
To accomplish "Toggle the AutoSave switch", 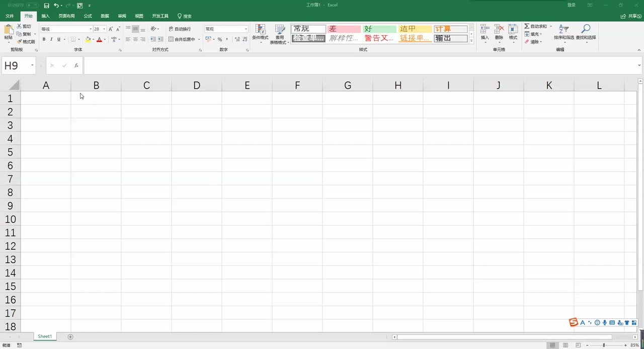I will click(32, 5).
